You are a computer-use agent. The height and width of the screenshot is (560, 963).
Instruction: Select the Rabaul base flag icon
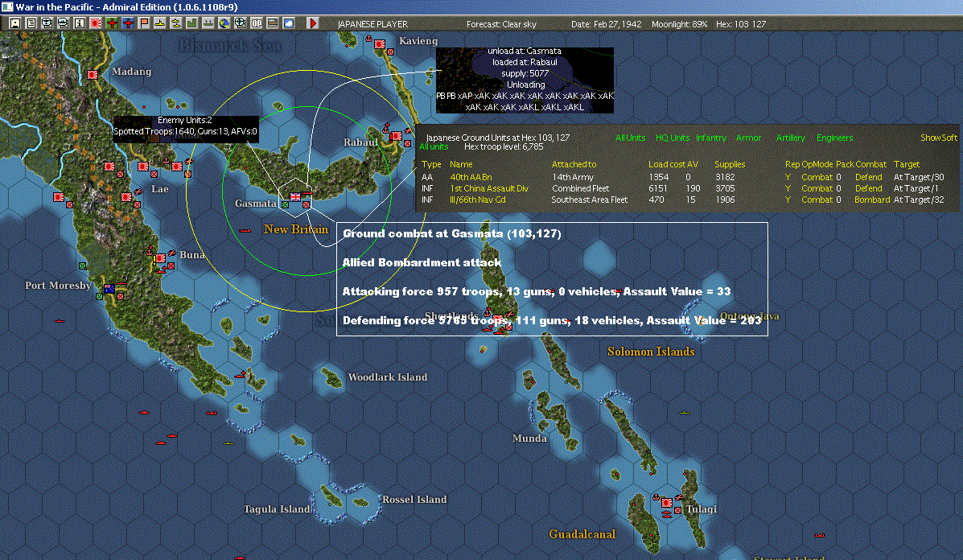pyautogui.click(x=396, y=136)
